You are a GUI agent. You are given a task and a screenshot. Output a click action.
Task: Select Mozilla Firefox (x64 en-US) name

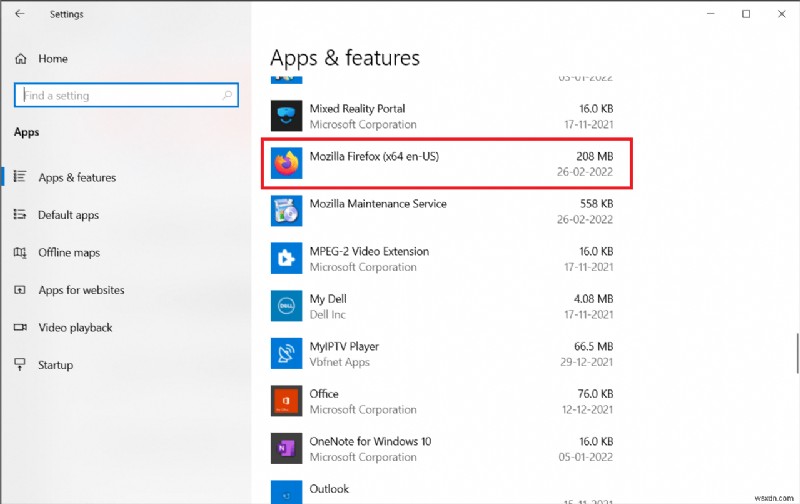(374, 156)
